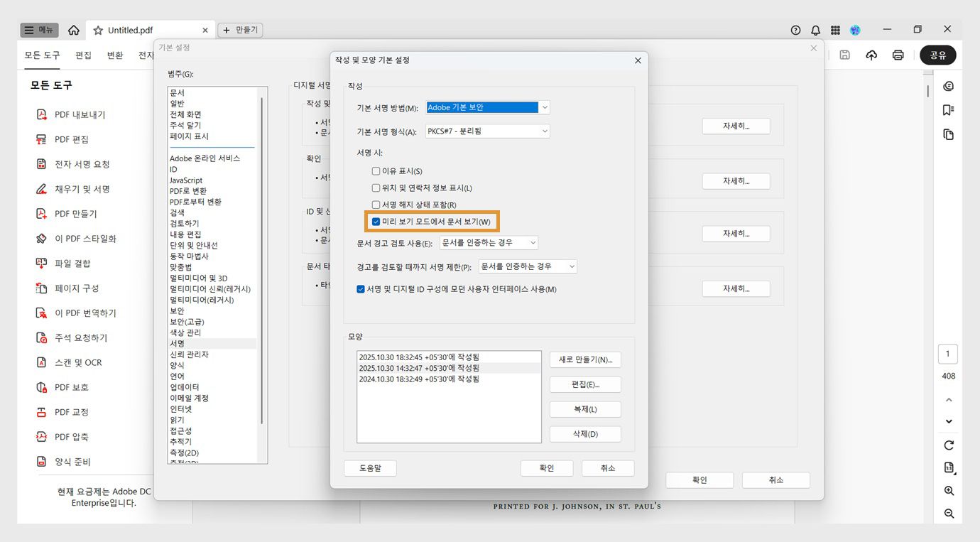Screen dimensions: 980x542
Task: Click the 범주 list vertical scrollbar
Action: [x=263, y=260]
